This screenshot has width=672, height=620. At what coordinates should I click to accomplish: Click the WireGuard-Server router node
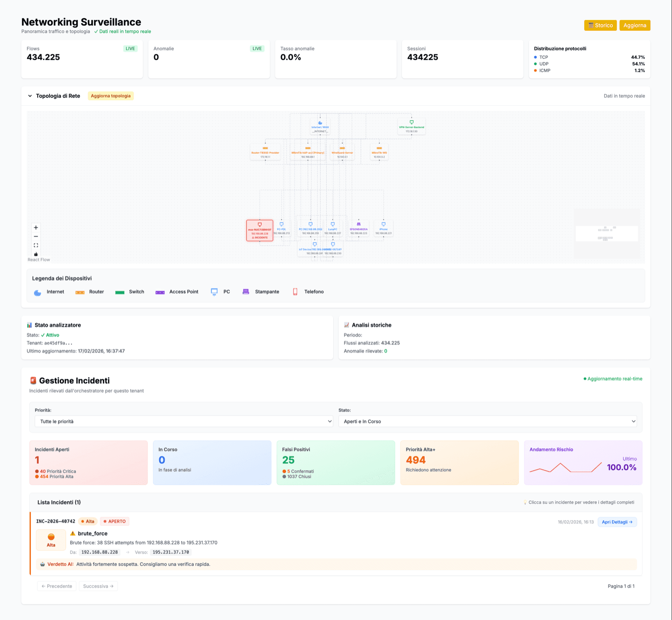pos(342,153)
